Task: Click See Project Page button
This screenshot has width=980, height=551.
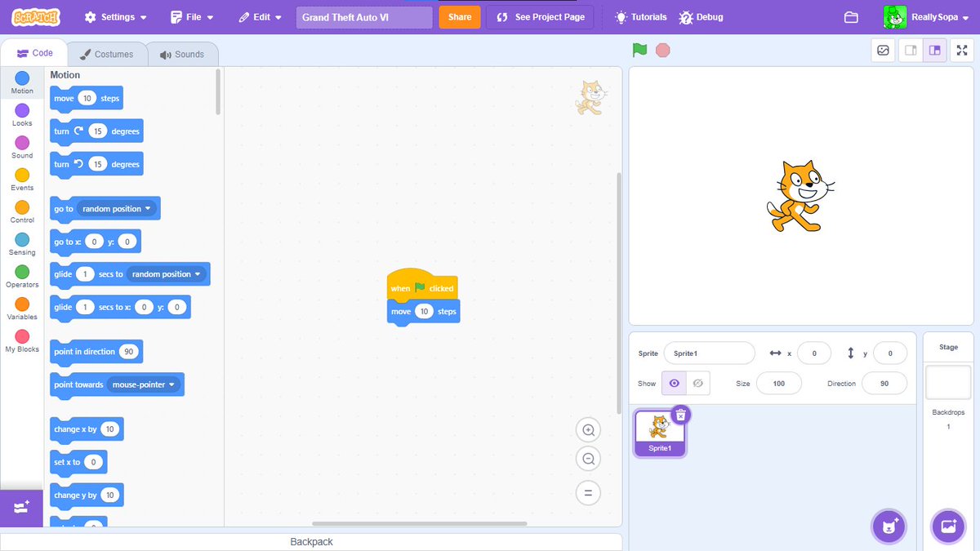Action: pos(540,17)
